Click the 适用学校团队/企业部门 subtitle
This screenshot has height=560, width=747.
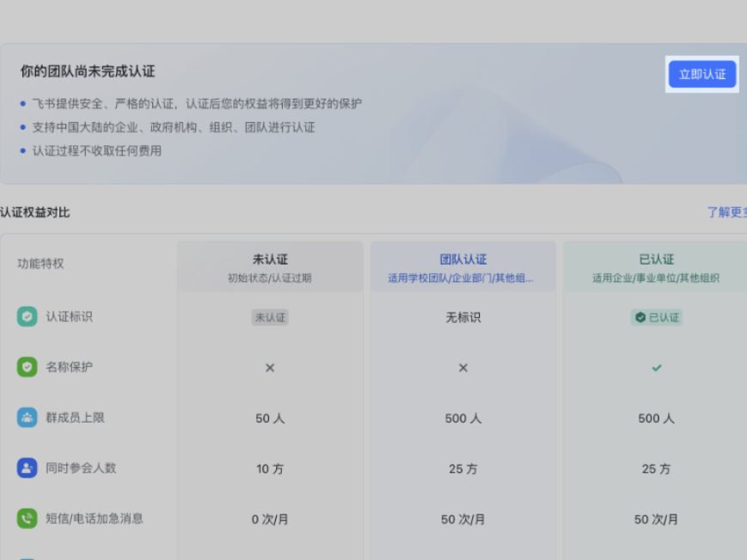(x=461, y=278)
